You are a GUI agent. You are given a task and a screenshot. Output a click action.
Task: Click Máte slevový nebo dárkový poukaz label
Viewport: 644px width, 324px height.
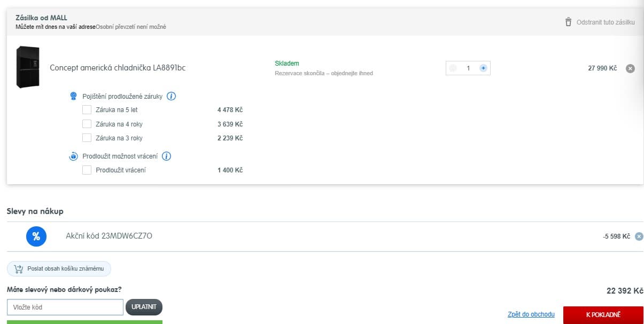tap(64, 290)
